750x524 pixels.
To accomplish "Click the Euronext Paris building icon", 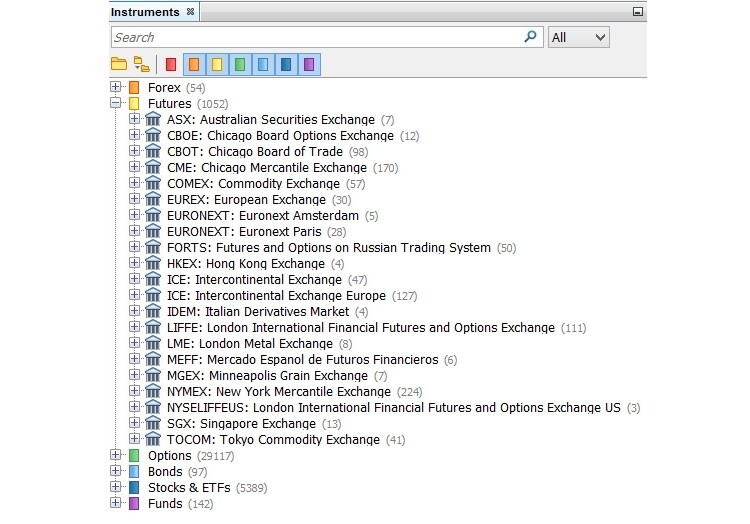I will [153, 231].
